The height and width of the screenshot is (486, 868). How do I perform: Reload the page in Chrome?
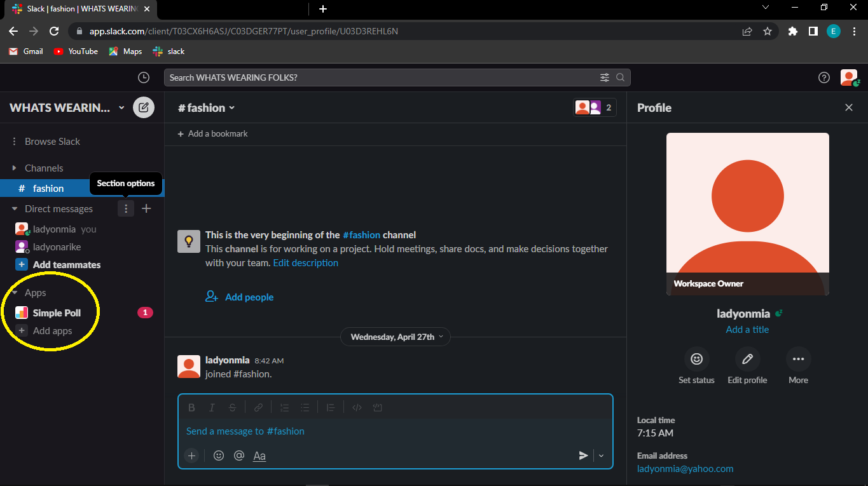pos(55,31)
